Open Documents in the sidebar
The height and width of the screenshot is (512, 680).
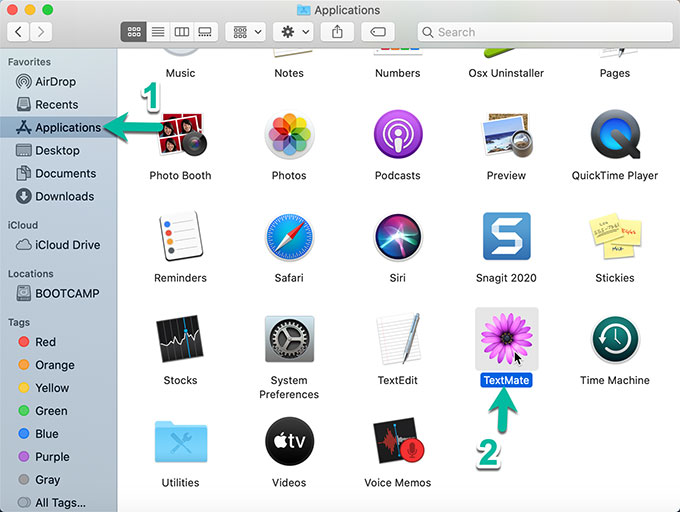pyautogui.click(x=59, y=173)
